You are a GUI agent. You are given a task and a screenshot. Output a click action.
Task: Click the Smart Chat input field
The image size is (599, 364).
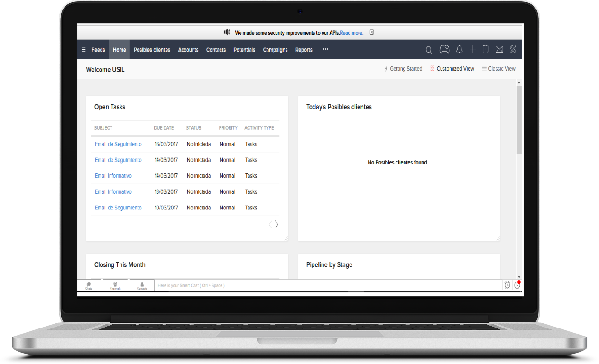327,285
